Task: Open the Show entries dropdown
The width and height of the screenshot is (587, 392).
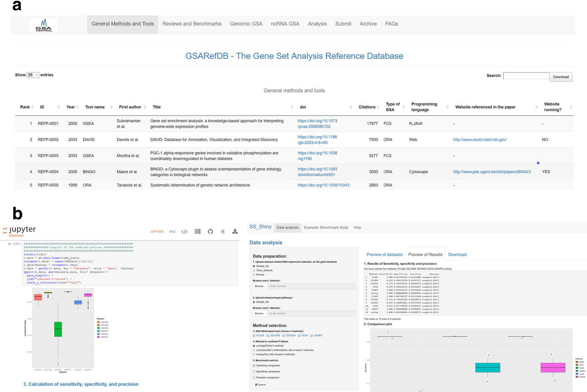Action: (33, 75)
